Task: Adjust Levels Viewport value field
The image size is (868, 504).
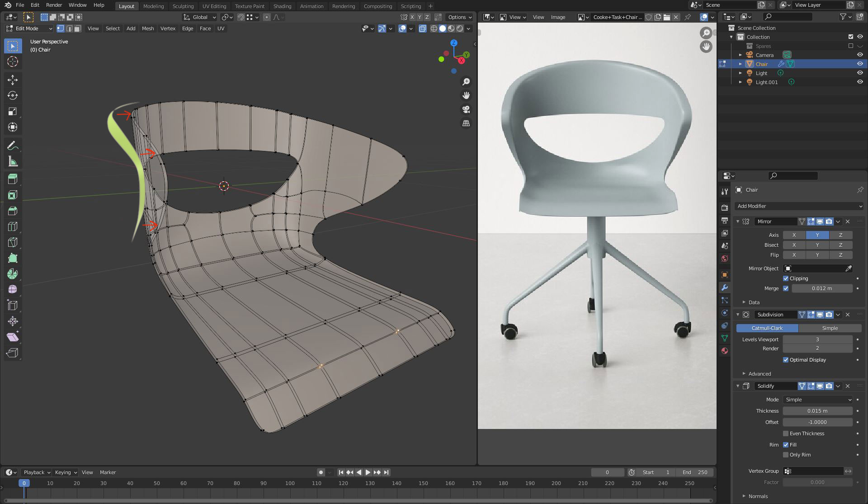Action: (817, 339)
